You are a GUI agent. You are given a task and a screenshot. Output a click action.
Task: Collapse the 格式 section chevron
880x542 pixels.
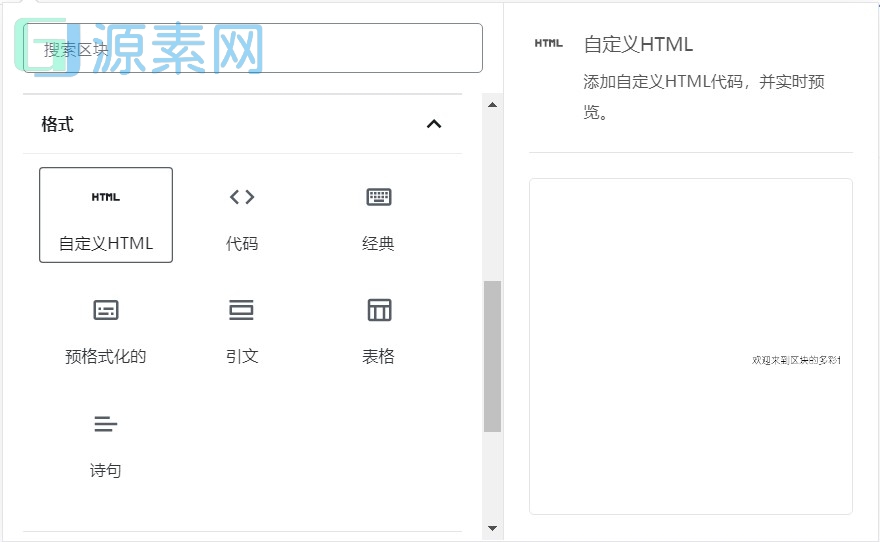coord(434,124)
